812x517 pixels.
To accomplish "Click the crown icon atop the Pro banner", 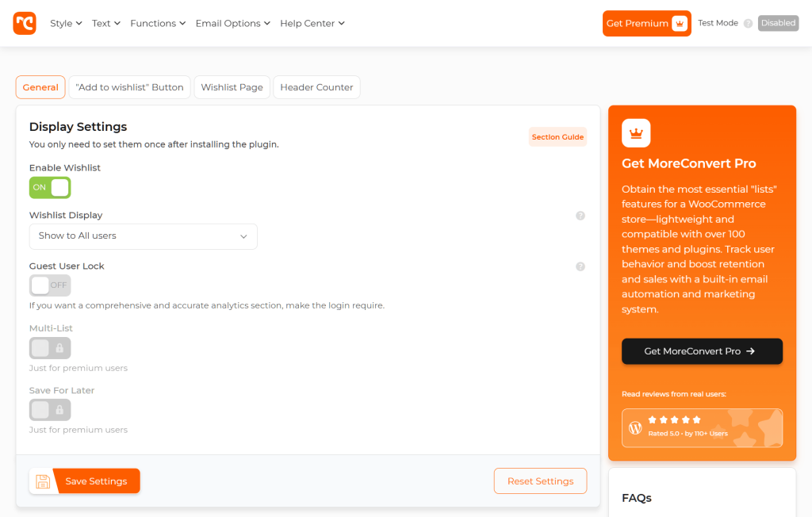I will (x=636, y=132).
